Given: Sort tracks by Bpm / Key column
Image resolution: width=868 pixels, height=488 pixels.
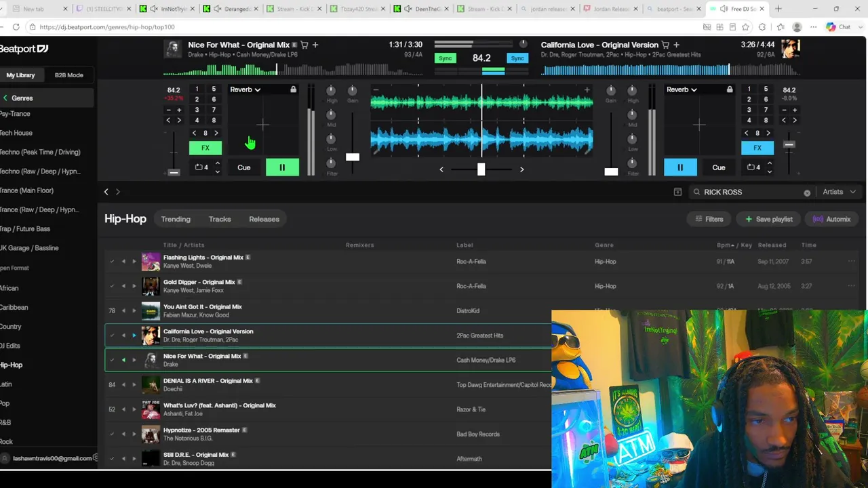Looking at the screenshot, I should [734, 245].
